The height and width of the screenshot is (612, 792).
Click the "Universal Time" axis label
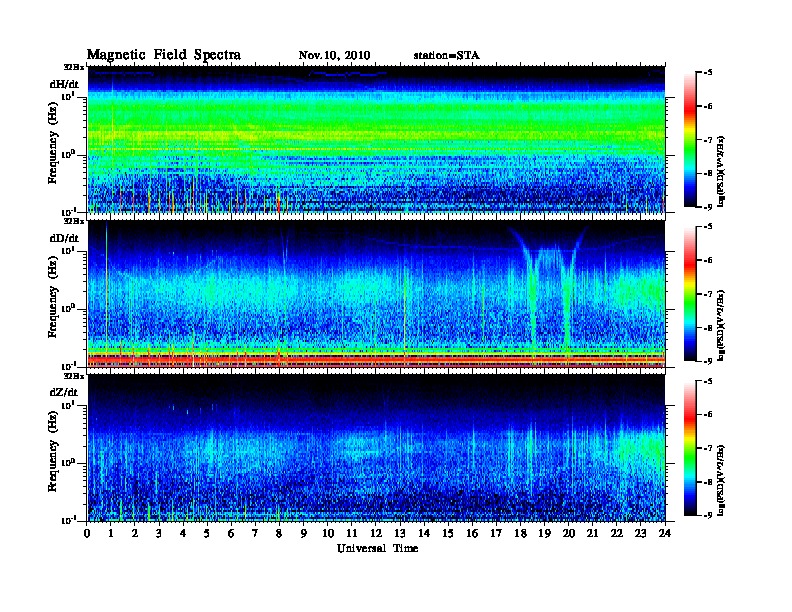[x=377, y=548]
